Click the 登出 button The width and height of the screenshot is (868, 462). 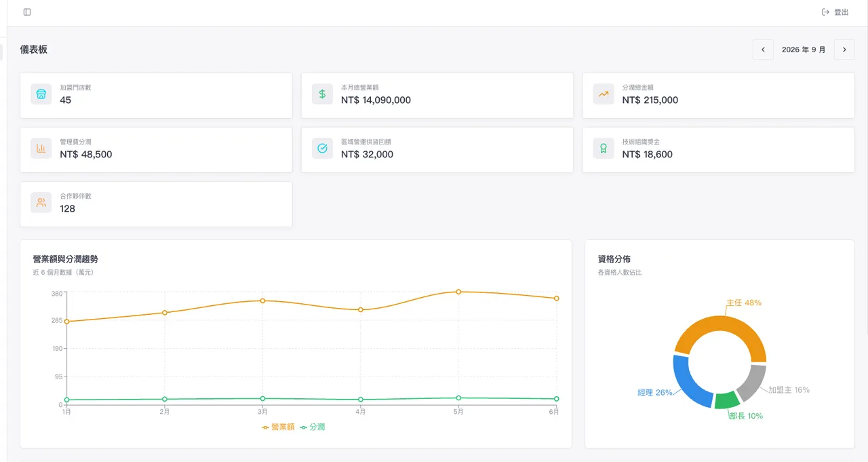835,12
